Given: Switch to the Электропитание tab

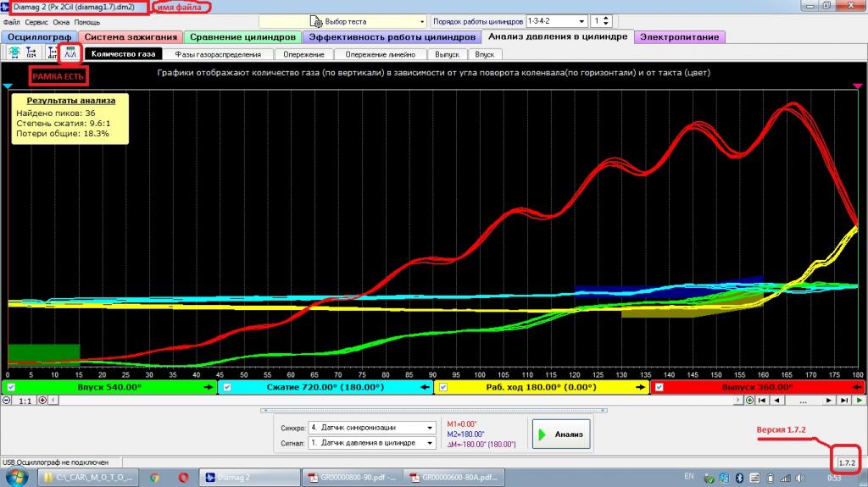Looking at the screenshot, I should pos(679,37).
